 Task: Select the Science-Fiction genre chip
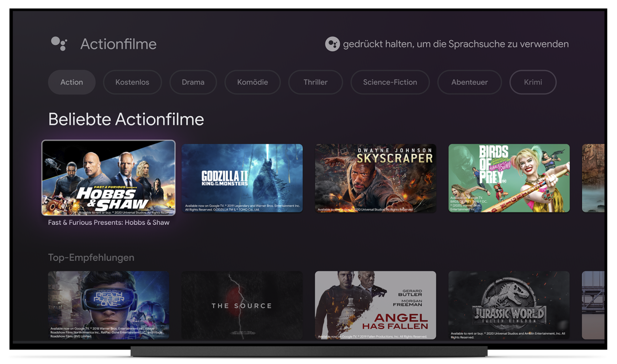pyautogui.click(x=390, y=82)
